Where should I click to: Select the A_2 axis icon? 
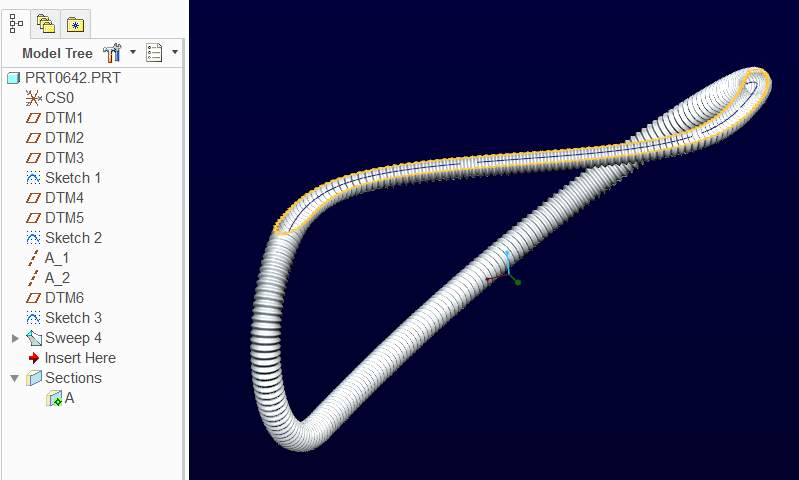pyautogui.click(x=33, y=278)
